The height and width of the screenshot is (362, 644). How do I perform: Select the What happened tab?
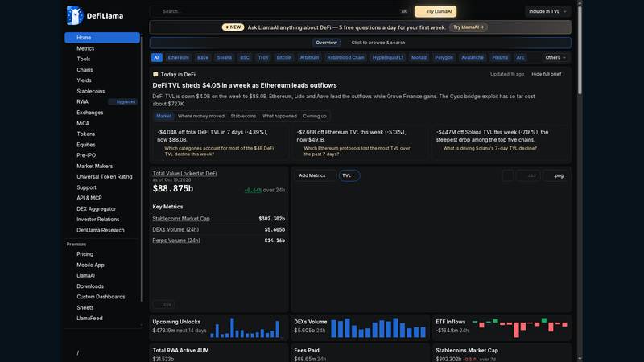pos(279,116)
